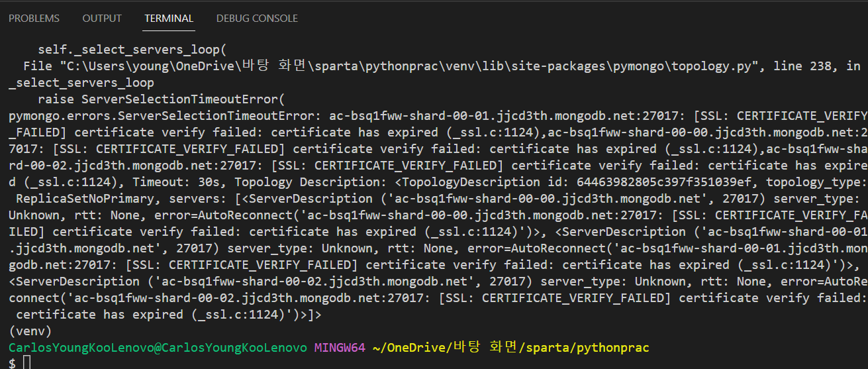
Task: Click the 'raise ServerSelectionTimeoutError(' line
Action: pyautogui.click(x=161, y=99)
